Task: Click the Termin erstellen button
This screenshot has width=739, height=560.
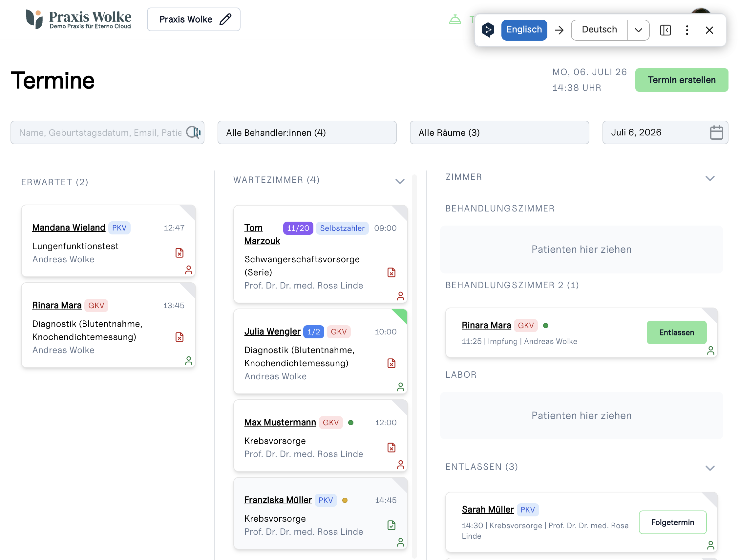Action: coord(681,80)
